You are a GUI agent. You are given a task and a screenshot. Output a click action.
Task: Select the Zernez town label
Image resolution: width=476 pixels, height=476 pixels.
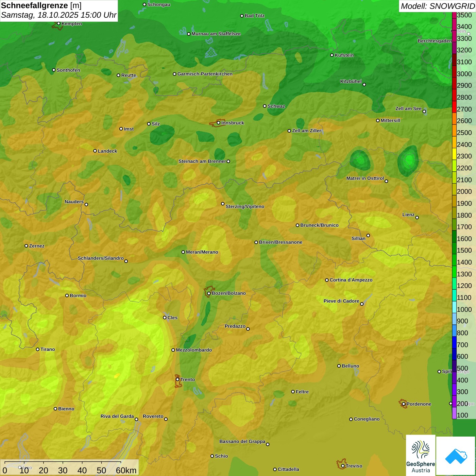pos(37,246)
